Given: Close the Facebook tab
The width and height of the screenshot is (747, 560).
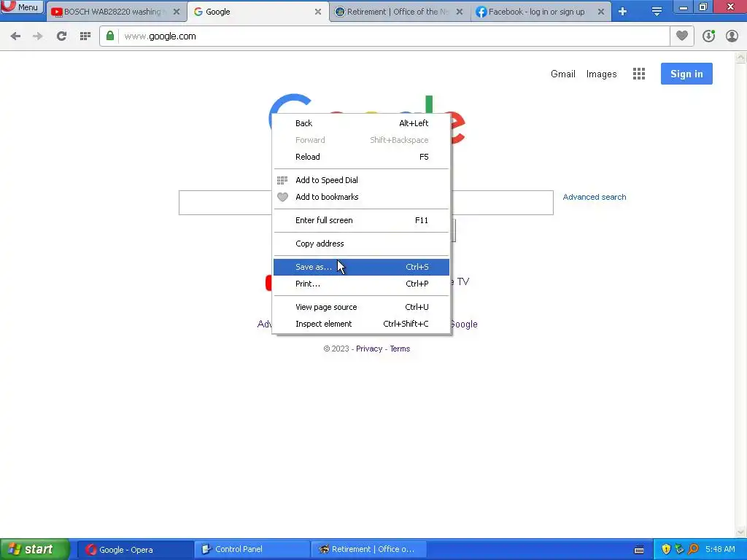Looking at the screenshot, I should (601, 12).
